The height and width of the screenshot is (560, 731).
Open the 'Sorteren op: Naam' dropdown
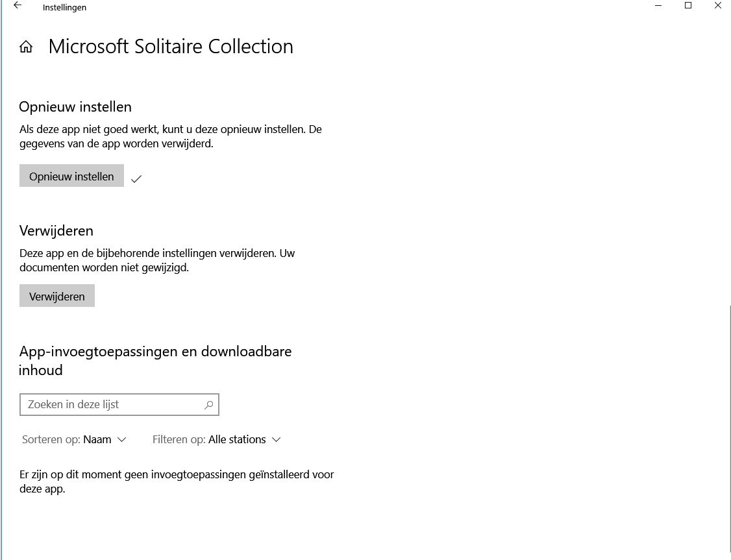74,439
